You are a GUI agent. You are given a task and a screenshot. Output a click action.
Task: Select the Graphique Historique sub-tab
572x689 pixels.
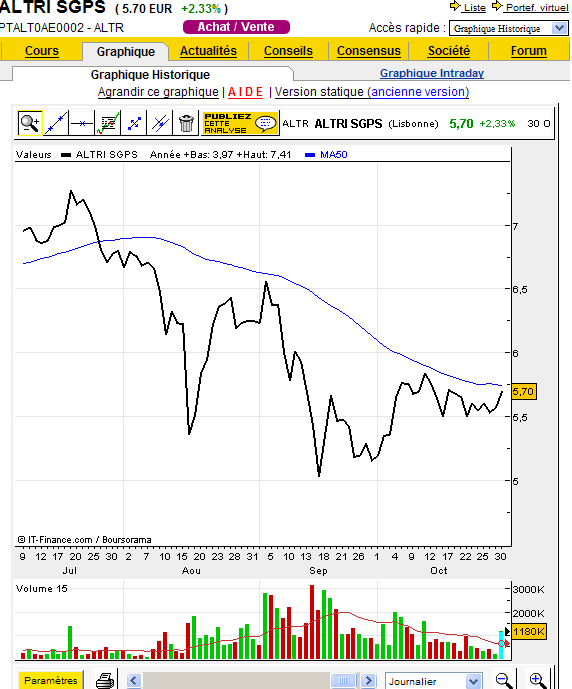tap(150, 74)
